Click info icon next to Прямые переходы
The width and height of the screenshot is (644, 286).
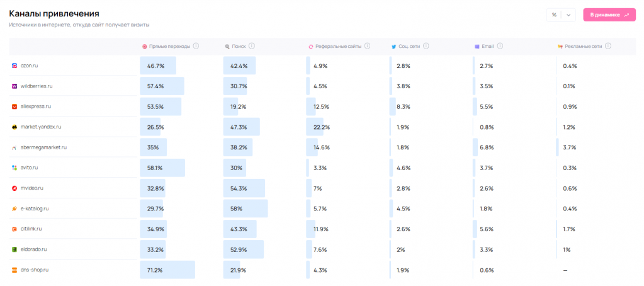[196, 46]
